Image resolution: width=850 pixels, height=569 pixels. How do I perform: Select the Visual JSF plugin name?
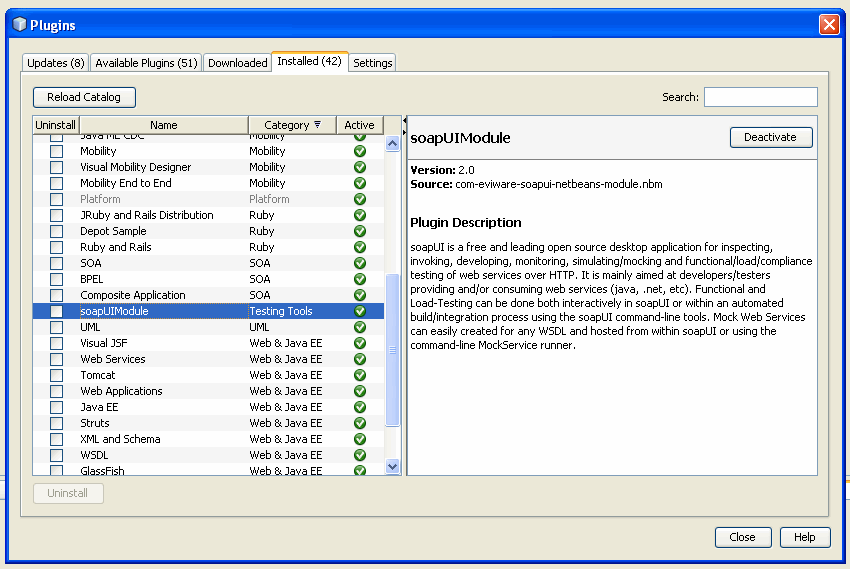pos(104,343)
